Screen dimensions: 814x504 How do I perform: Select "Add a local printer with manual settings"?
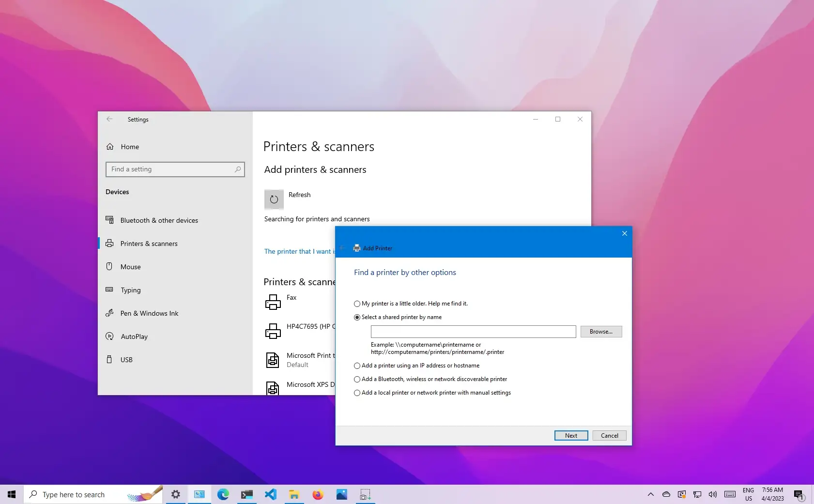pyautogui.click(x=357, y=393)
